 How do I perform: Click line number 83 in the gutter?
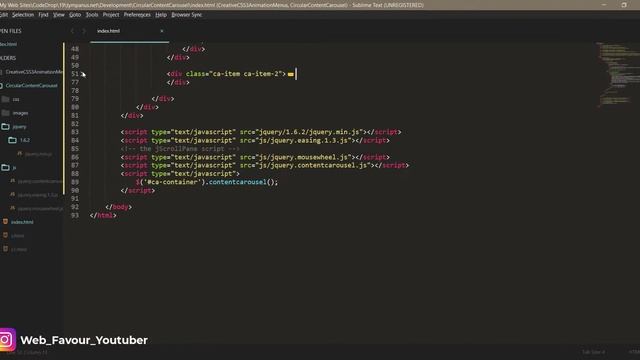tap(75, 132)
